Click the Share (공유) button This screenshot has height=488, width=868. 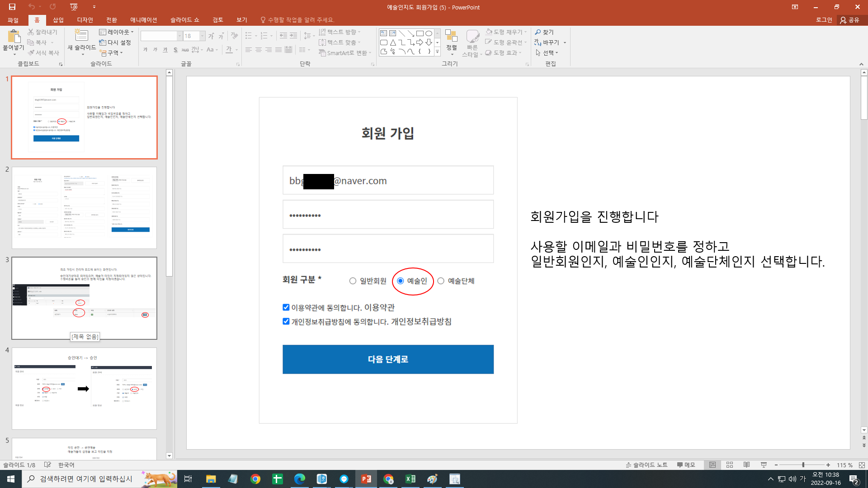coord(849,20)
